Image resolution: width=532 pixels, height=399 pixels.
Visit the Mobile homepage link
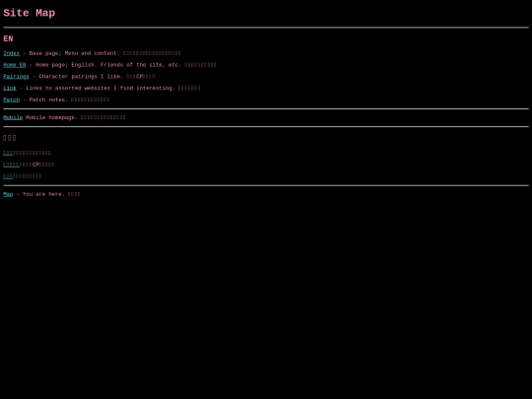(13, 117)
